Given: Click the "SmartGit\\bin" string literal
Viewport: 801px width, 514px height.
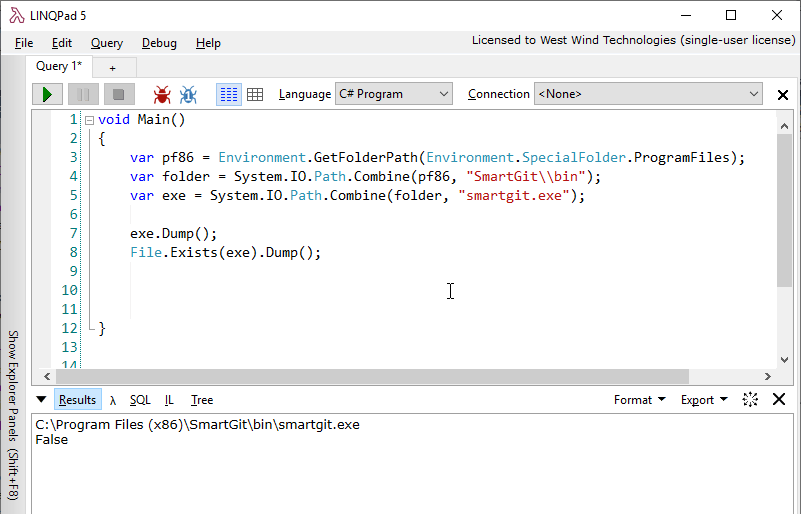Looking at the screenshot, I should point(526,176).
